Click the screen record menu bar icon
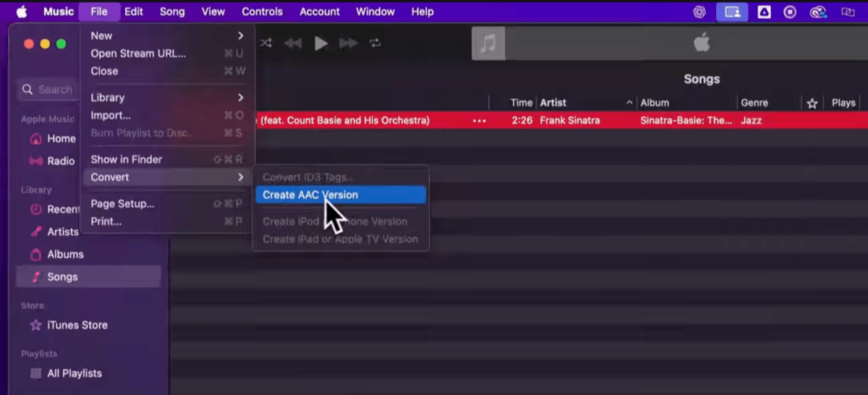The image size is (868, 395). pos(790,12)
